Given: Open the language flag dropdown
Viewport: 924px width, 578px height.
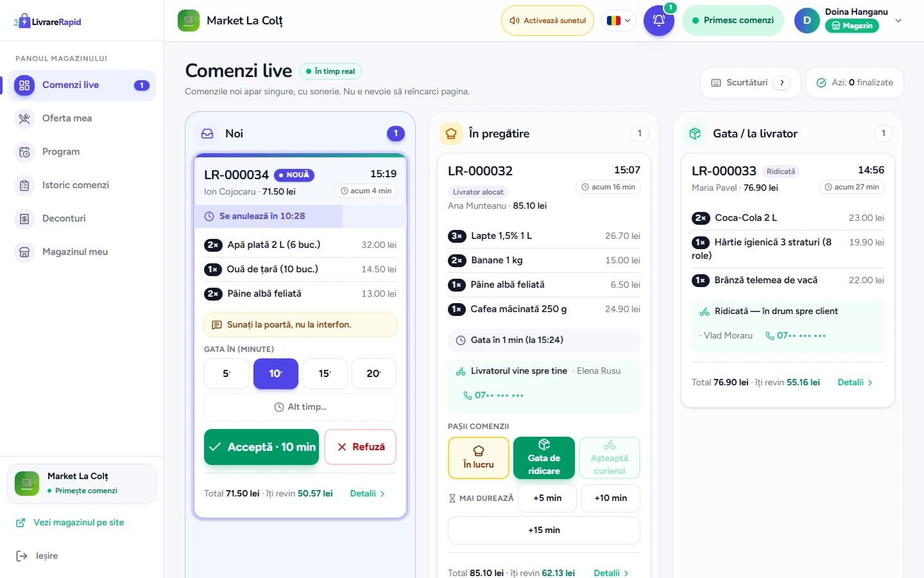Looking at the screenshot, I should (619, 21).
